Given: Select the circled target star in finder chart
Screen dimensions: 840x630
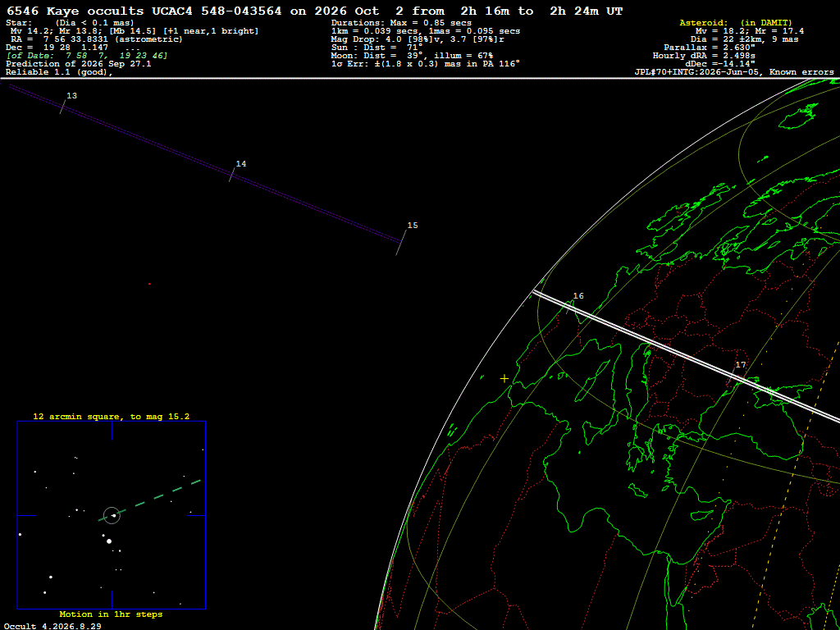Looking at the screenshot, I should pos(112,515).
